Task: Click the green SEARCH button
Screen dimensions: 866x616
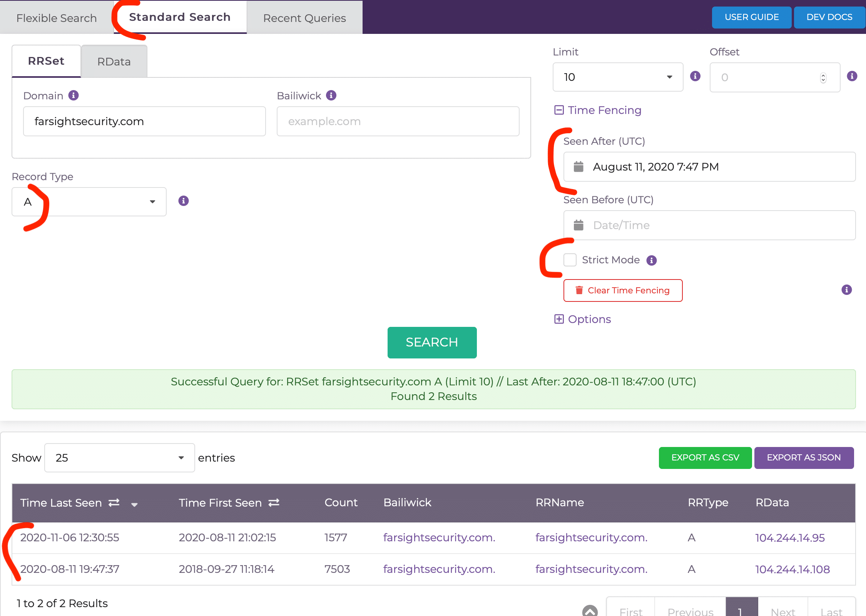Action: tap(432, 342)
